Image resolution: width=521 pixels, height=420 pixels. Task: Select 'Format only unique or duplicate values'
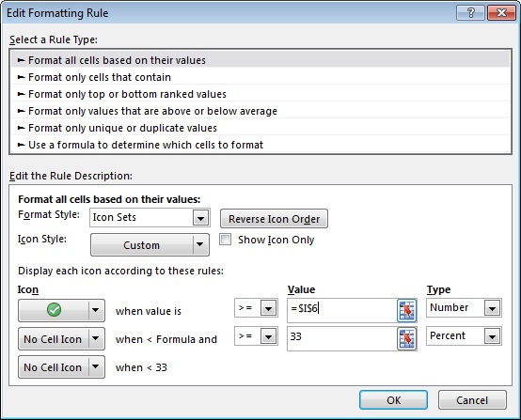coord(260,128)
